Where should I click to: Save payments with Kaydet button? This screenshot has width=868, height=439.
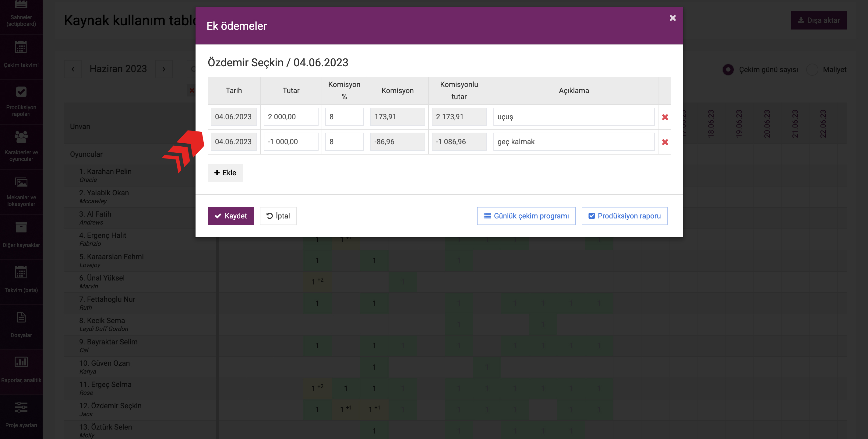(231, 216)
